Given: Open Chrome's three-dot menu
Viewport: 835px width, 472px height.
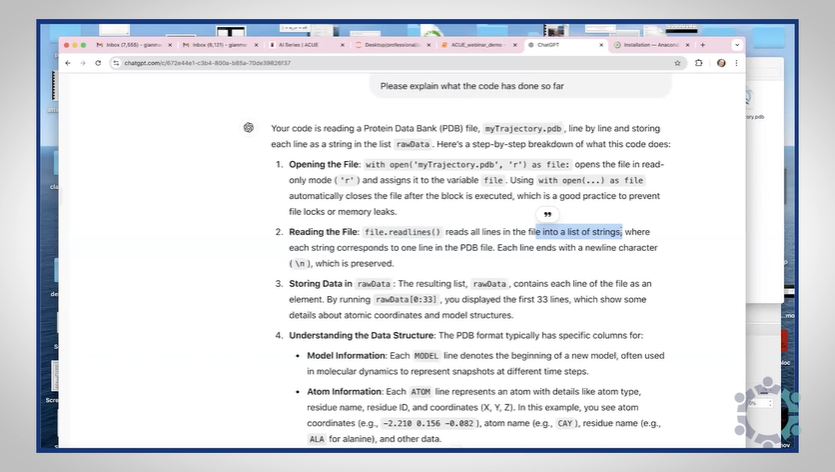Looking at the screenshot, I should point(736,63).
